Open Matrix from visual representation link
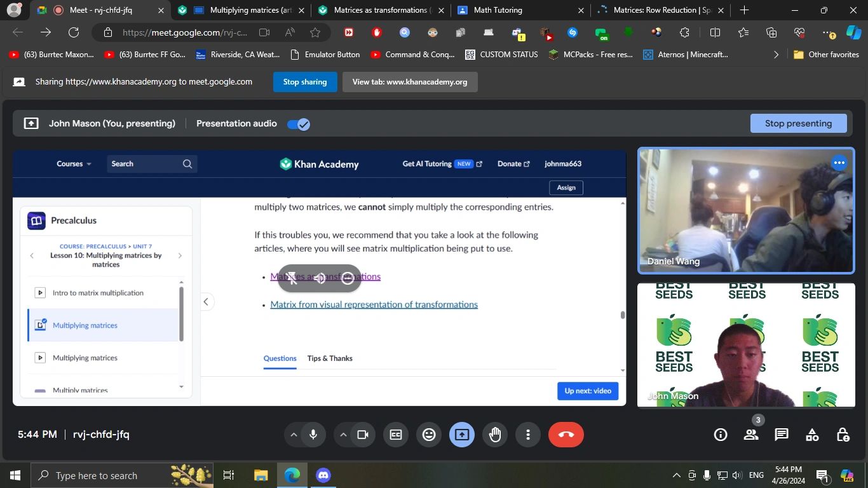The image size is (868, 488). point(374,304)
